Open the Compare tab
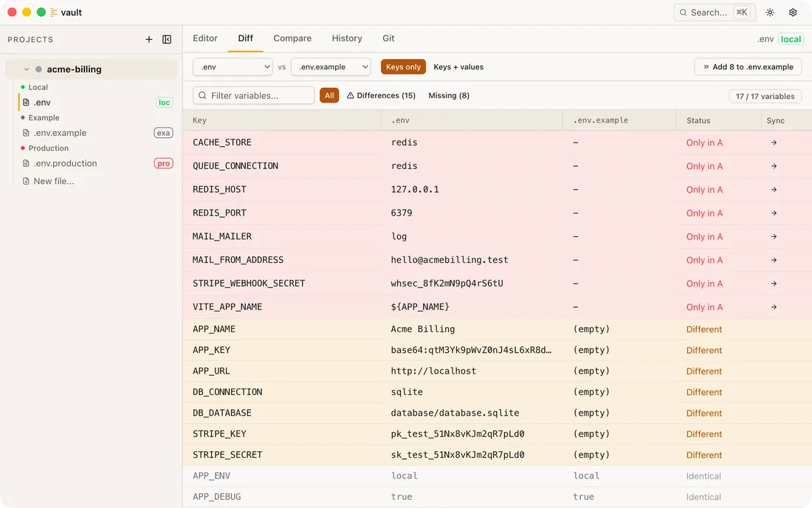The height and width of the screenshot is (508, 812). point(292,38)
